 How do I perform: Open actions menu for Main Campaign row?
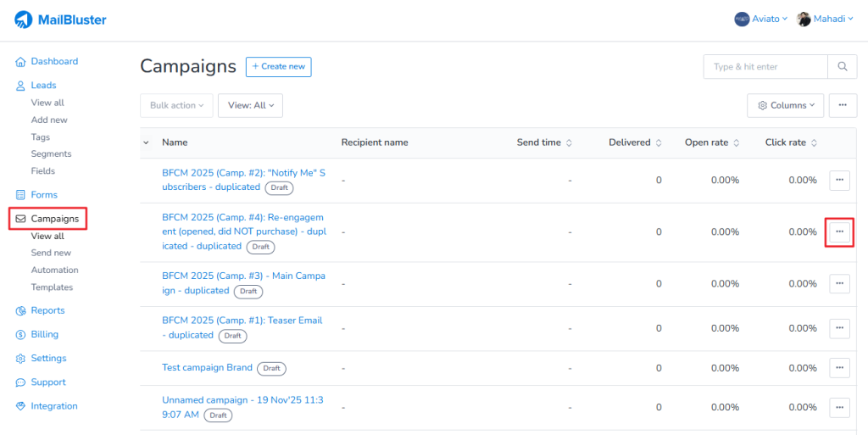pyautogui.click(x=839, y=283)
